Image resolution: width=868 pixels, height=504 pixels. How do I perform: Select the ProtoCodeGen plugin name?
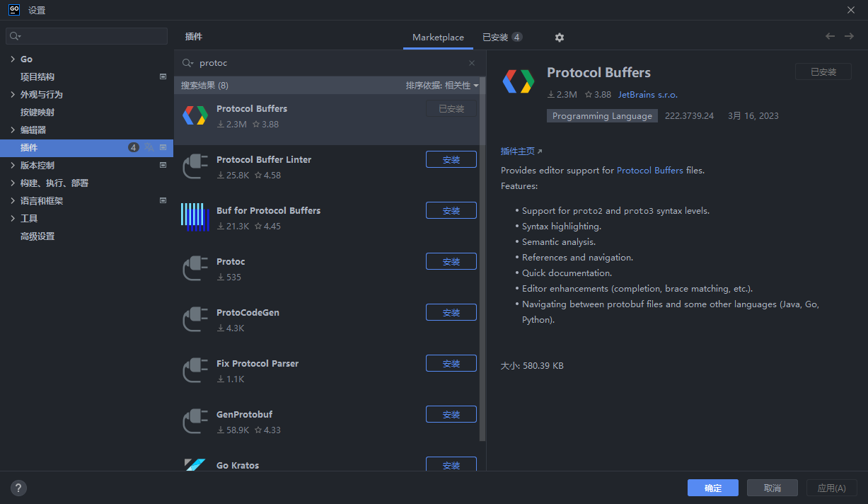(x=248, y=312)
